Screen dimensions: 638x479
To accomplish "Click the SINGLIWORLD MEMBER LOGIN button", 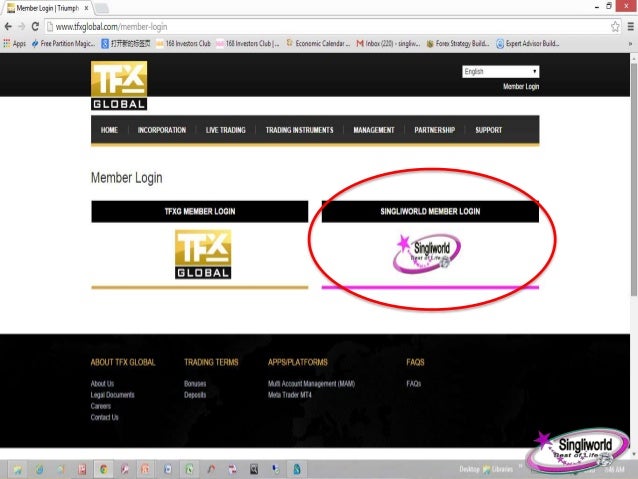I will pyautogui.click(x=430, y=211).
